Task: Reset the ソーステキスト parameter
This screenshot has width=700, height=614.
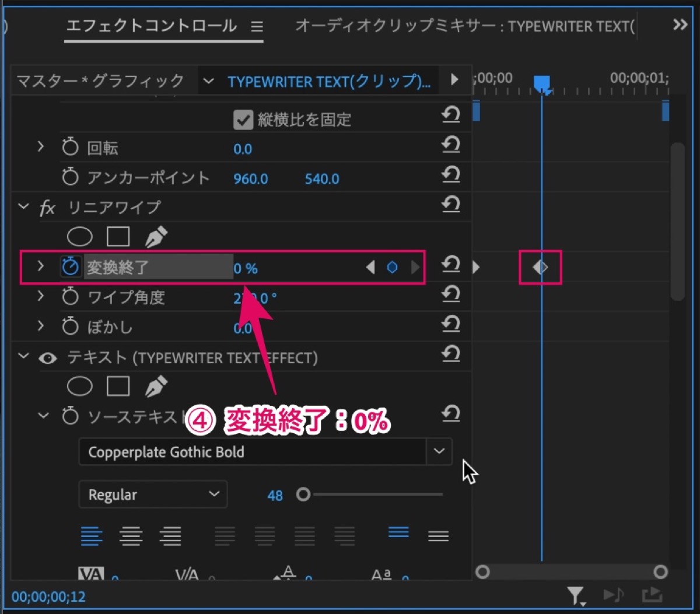Action: [450, 413]
